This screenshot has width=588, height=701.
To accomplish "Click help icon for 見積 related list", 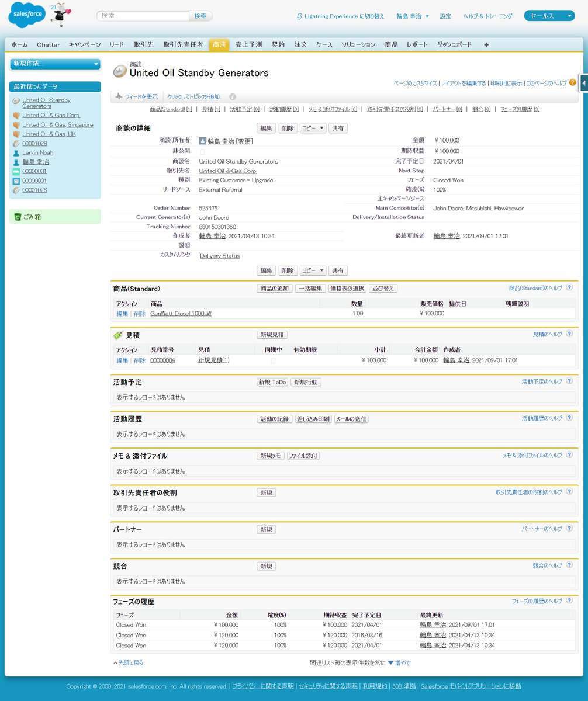I will pos(569,334).
